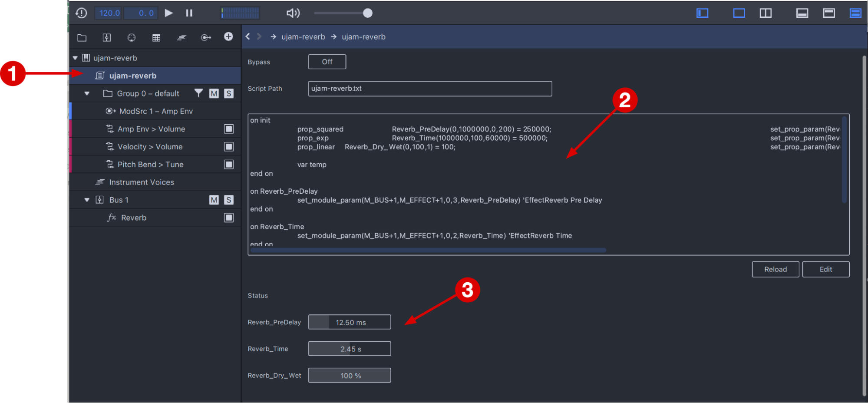This screenshot has height=403, width=868.
Task: Start playback with the Play button
Action: [169, 13]
